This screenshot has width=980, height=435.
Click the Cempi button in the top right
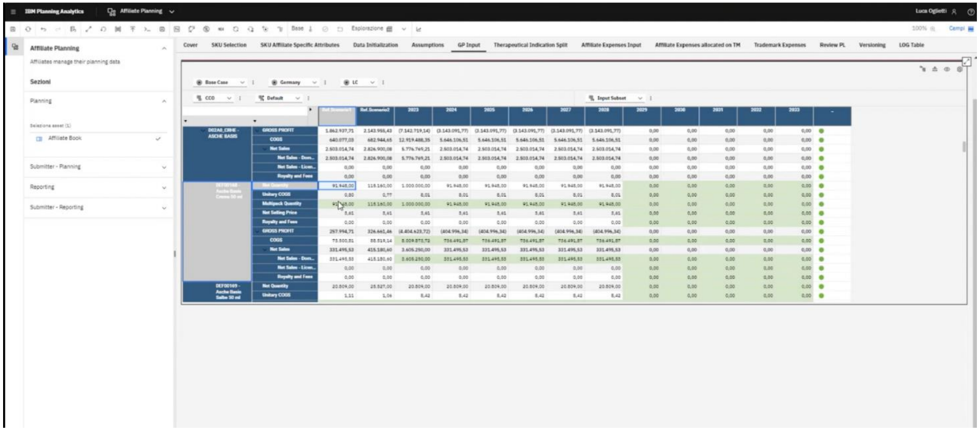click(x=957, y=29)
